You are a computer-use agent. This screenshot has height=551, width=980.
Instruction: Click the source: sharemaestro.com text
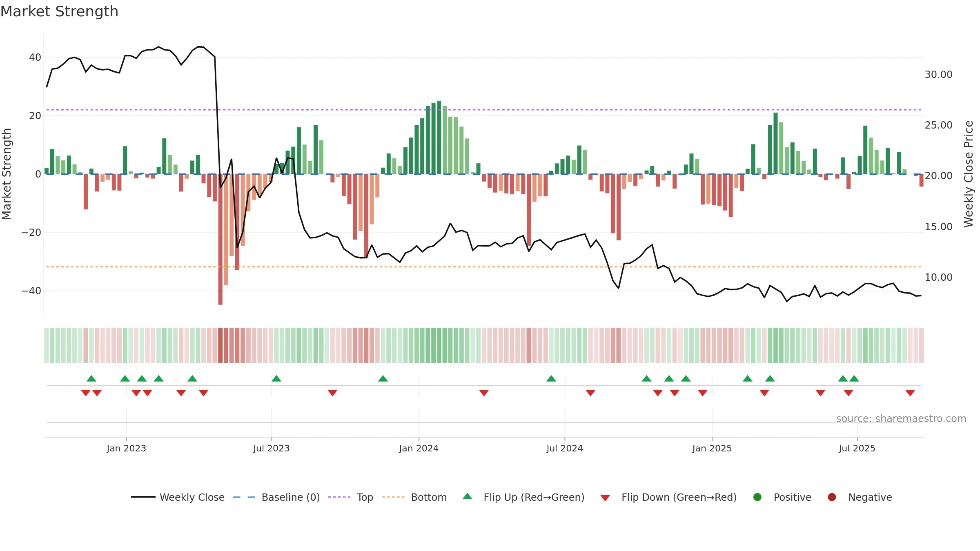click(x=901, y=418)
